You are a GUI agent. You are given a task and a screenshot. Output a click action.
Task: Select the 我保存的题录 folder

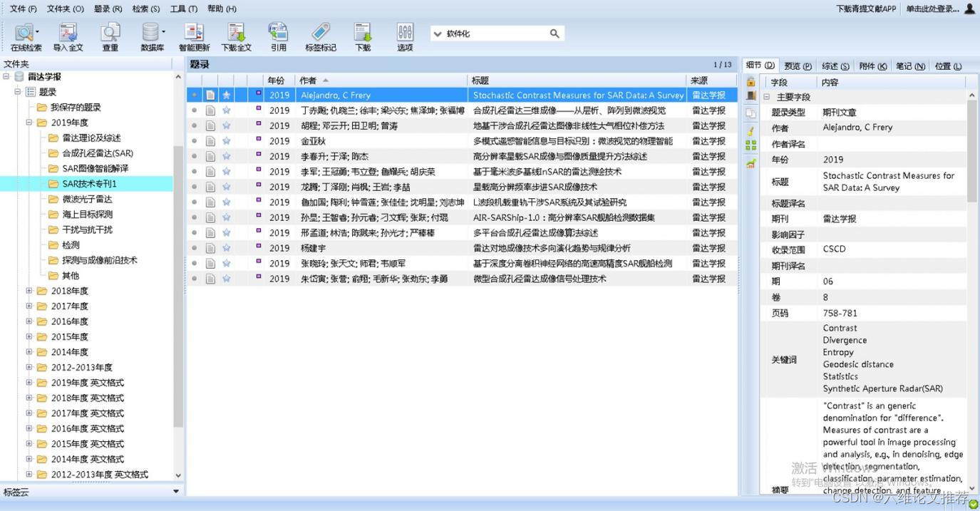[x=75, y=108]
